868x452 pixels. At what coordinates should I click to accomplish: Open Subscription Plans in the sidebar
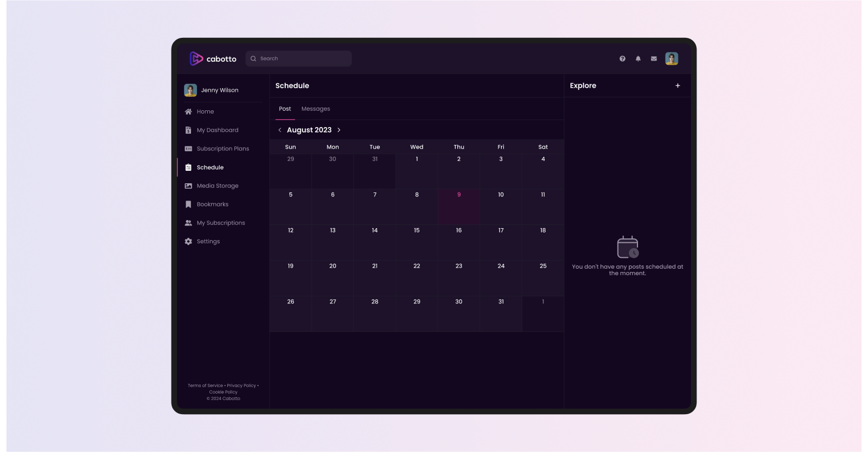pyautogui.click(x=222, y=149)
